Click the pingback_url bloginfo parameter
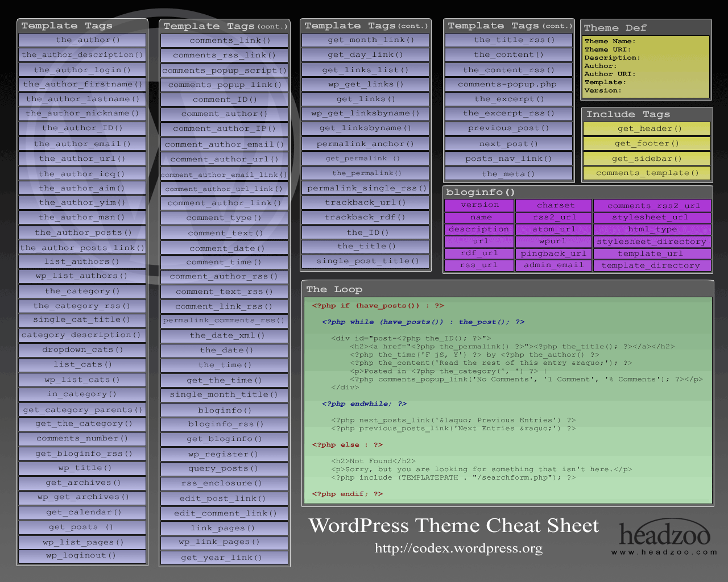The image size is (728, 582). point(553,253)
